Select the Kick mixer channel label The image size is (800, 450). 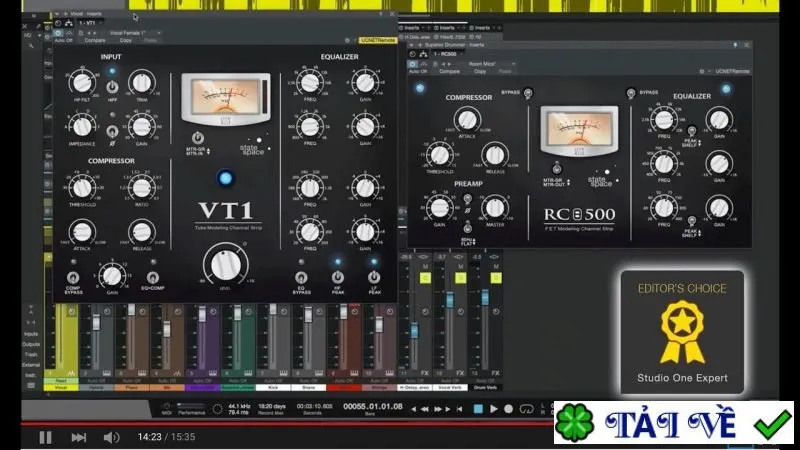pyautogui.click(x=273, y=388)
